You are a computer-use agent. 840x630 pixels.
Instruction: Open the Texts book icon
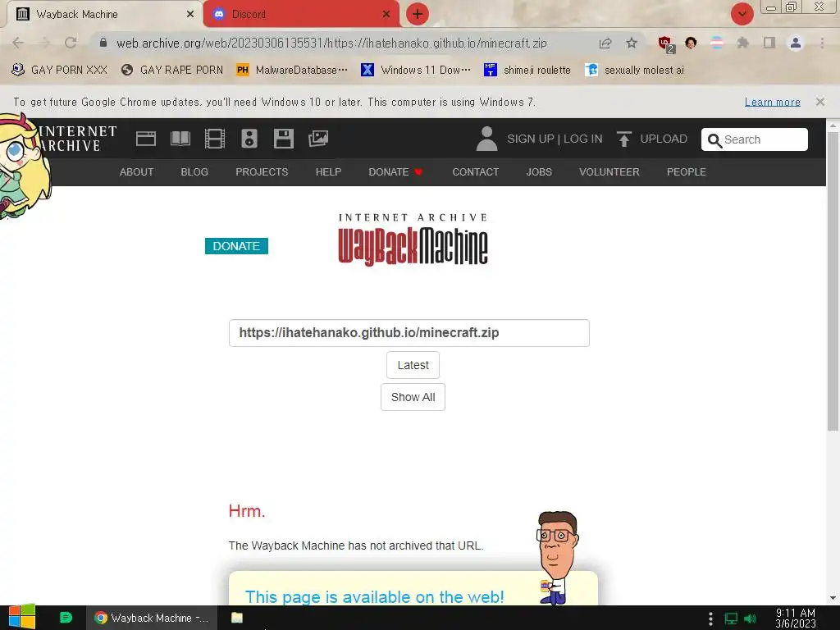click(180, 139)
